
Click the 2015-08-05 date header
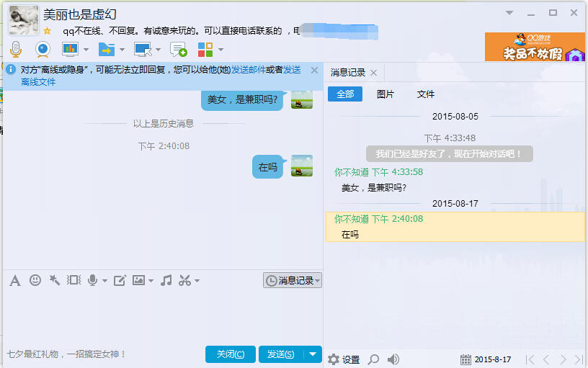(x=455, y=117)
